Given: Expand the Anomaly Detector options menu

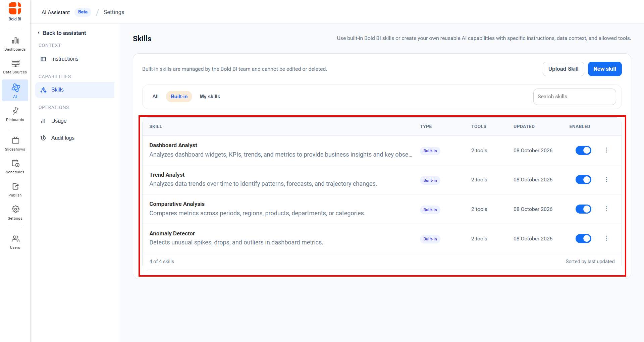Looking at the screenshot, I should tap(606, 238).
